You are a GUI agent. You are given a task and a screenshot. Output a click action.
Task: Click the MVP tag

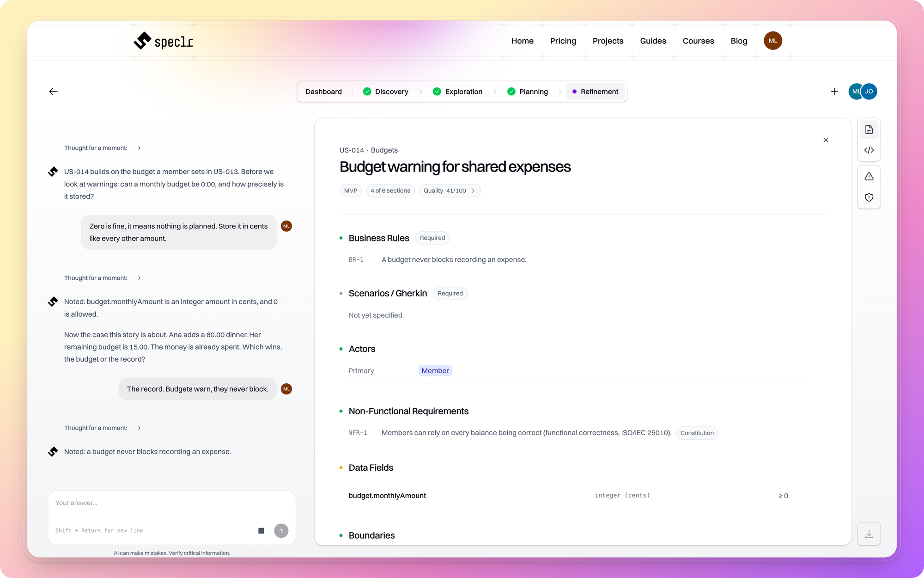pos(351,191)
